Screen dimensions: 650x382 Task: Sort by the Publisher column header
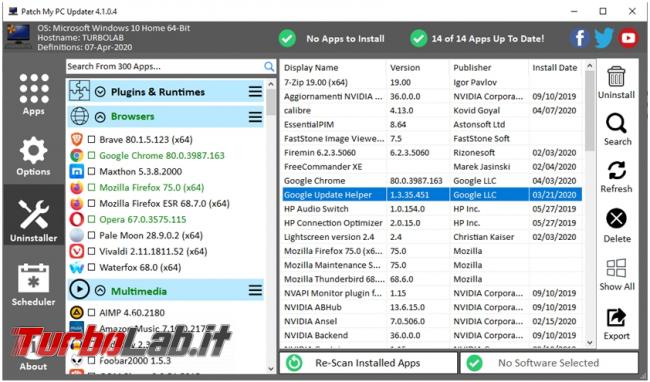click(489, 68)
